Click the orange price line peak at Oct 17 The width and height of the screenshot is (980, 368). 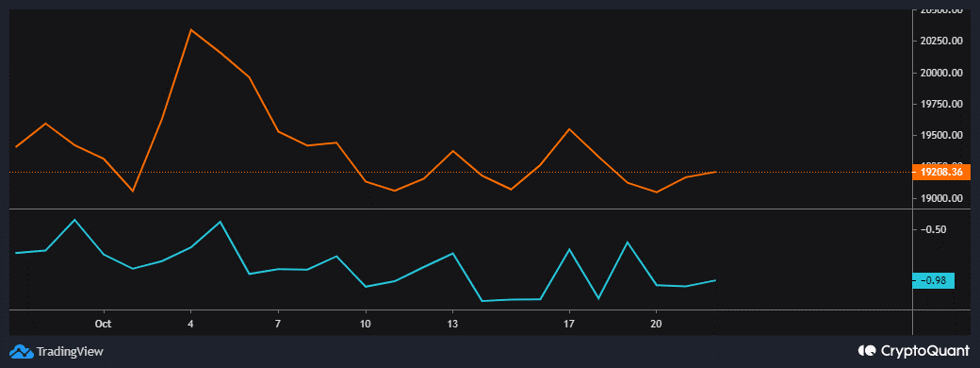click(569, 129)
